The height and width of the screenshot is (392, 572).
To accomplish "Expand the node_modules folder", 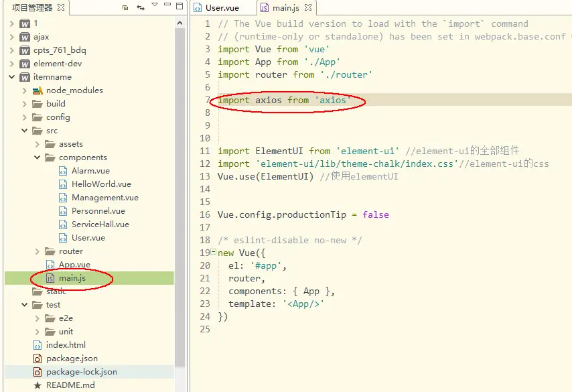I will (24, 90).
